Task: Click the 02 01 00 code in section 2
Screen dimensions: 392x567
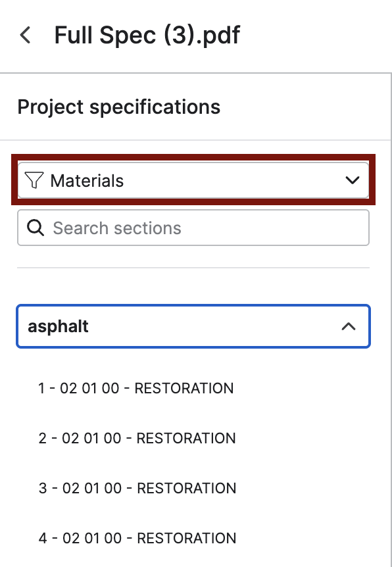Action: [x=91, y=438]
